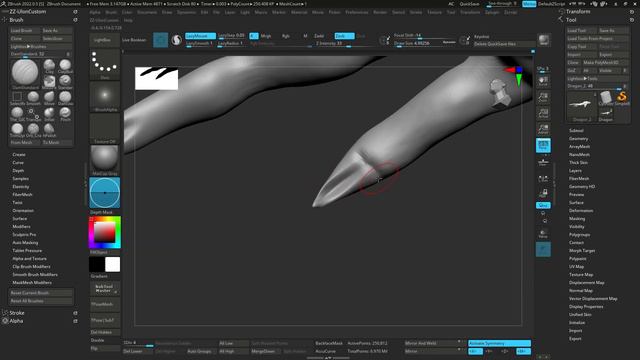Adjust the Draw Size slider
Image resolution: width=640 pixels, height=360 pixels.
pos(424,43)
